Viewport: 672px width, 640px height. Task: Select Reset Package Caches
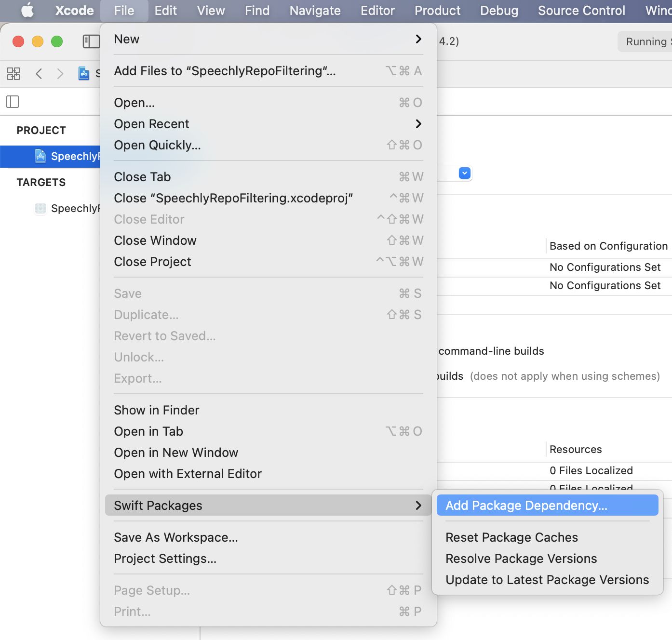511,537
